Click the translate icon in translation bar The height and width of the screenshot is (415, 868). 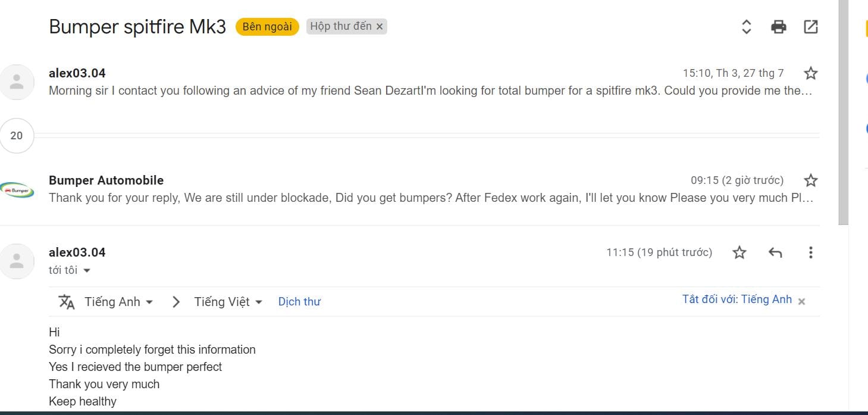[67, 302]
